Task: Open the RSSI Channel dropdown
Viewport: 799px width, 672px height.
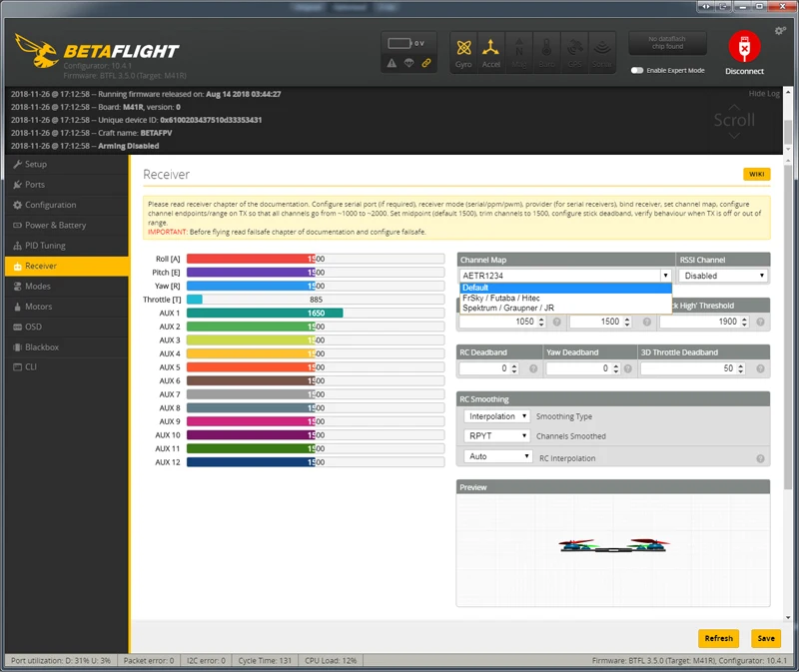Action: [x=723, y=276]
